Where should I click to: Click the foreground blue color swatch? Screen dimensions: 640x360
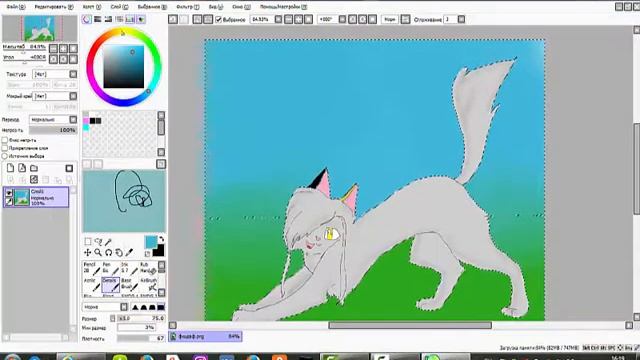point(150,242)
